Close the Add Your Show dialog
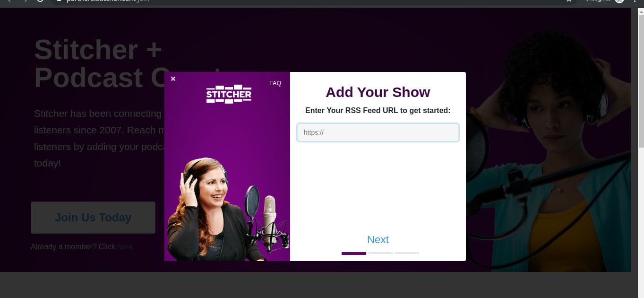644x298 pixels. click(173, 79)
